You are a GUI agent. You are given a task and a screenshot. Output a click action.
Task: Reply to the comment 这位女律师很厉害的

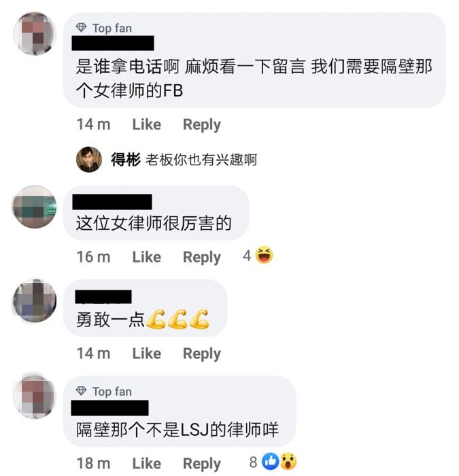201,258
